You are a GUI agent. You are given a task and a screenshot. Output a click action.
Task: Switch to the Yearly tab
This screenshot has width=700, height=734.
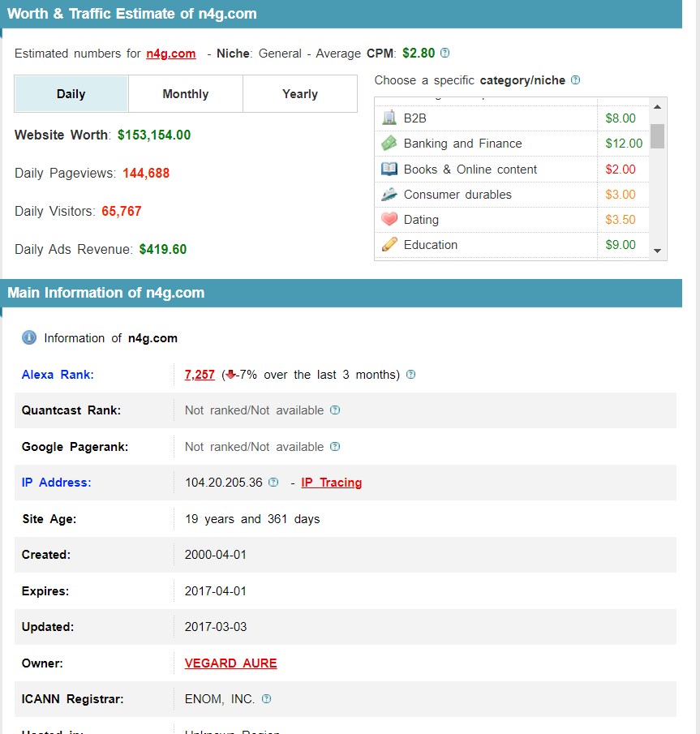click(300, 93)
